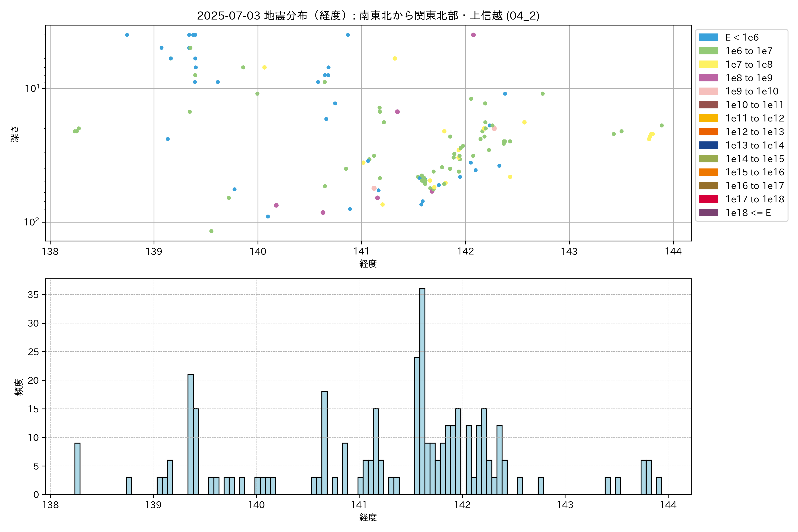This screenshot has height=532, width=798.
Task: Click the scatter plot's 経度 x-axis label
Action: pyautogui.click(x=368, y=264)
